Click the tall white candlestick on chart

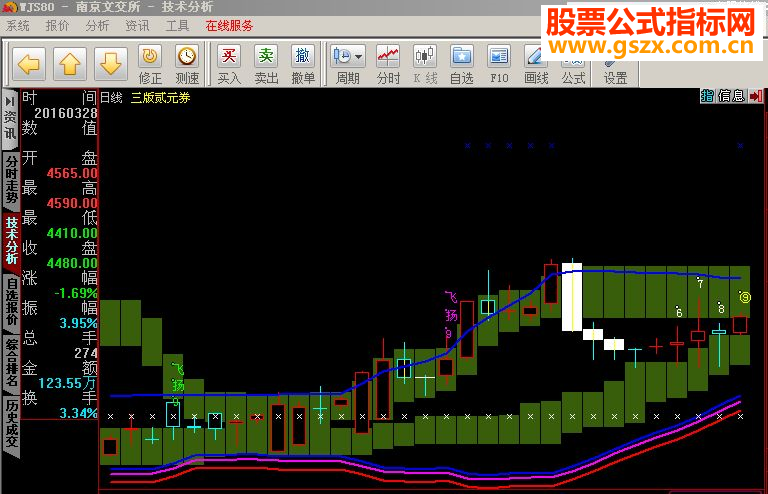tap(572, 297)
